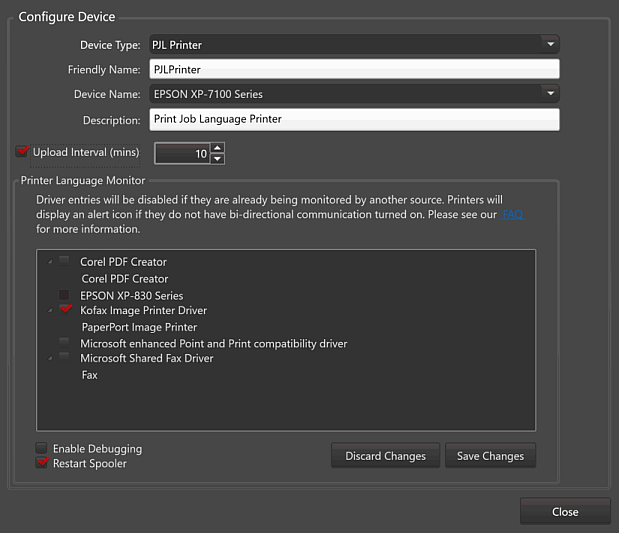Check the Microsoft Shared Fax Driver checkbox
The width and height of the screenshot is (619, 533).
click(x=64, y=357)
